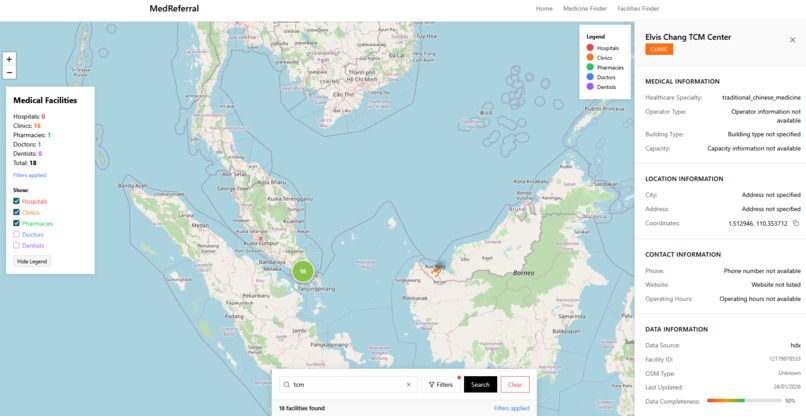
Task: Click the Last Updated date 24/01/2026
Action: coord(787,387)
